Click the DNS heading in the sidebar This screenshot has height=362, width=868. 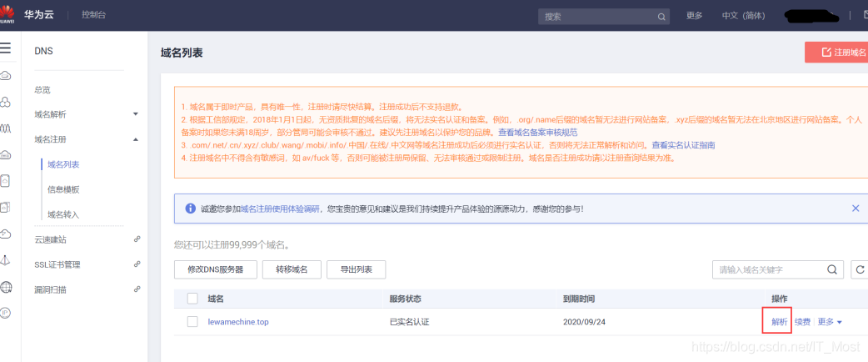pyautogui.click(x=43, y=51)
